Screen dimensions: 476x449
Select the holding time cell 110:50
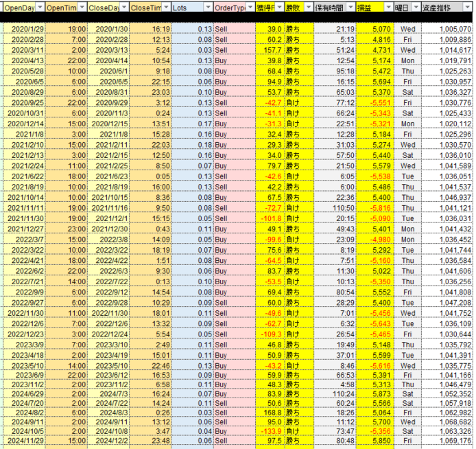pyautogui.click(x=343, y=207)
